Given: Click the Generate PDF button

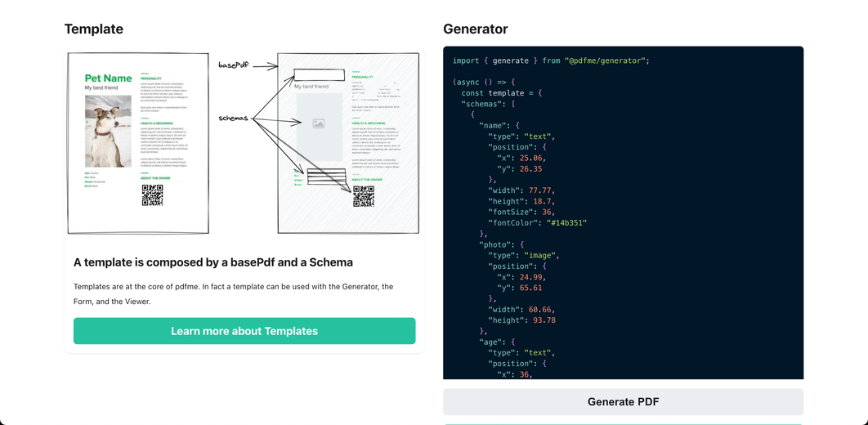Looking at the screenshot, I should pos(624,402).
